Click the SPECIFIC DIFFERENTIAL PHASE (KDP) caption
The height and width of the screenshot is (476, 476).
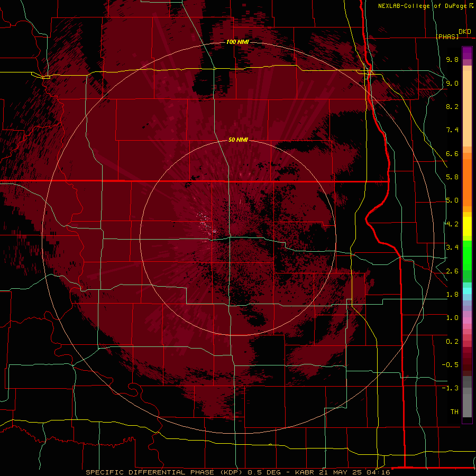coord(163,472)
